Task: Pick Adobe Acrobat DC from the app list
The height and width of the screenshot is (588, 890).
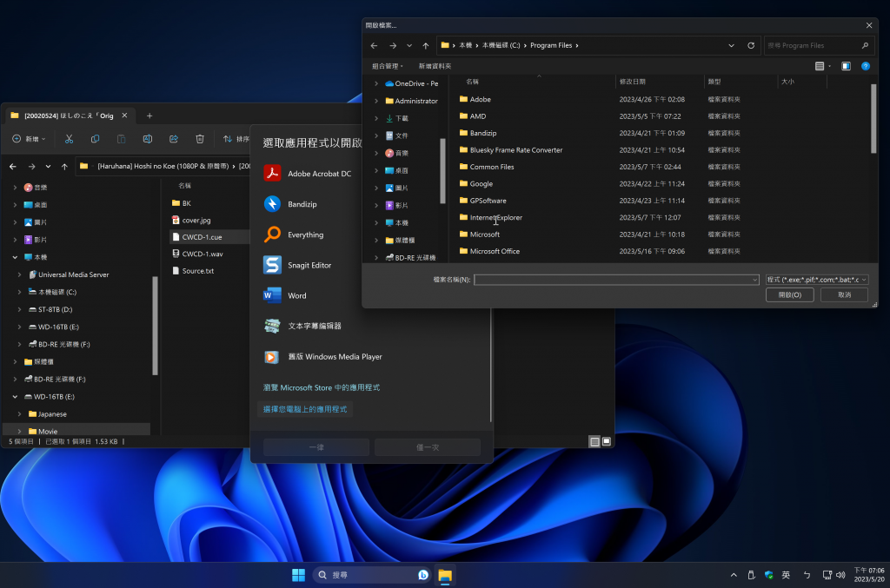Action: (x=318, y=174)
